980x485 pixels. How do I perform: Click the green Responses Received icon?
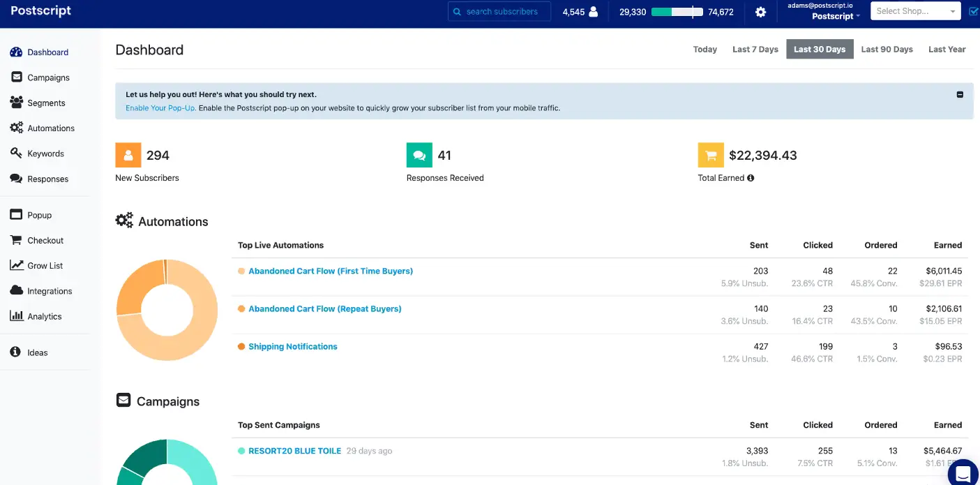(419, 155)
